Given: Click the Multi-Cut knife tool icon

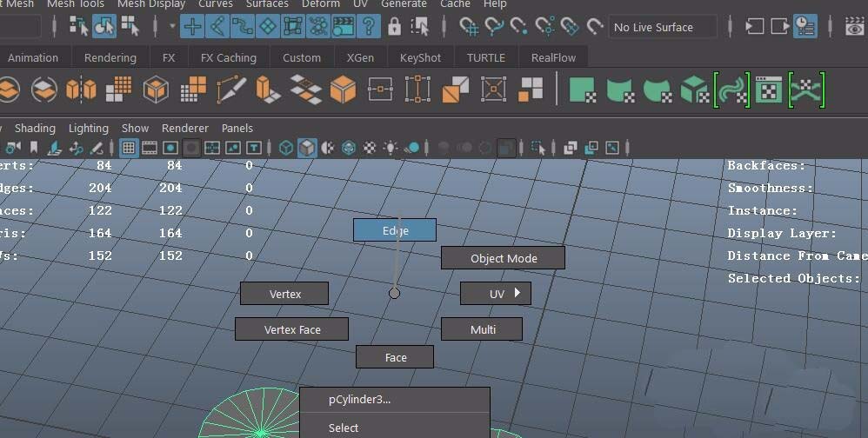Looking at the screenshot, I should (230, 90).
